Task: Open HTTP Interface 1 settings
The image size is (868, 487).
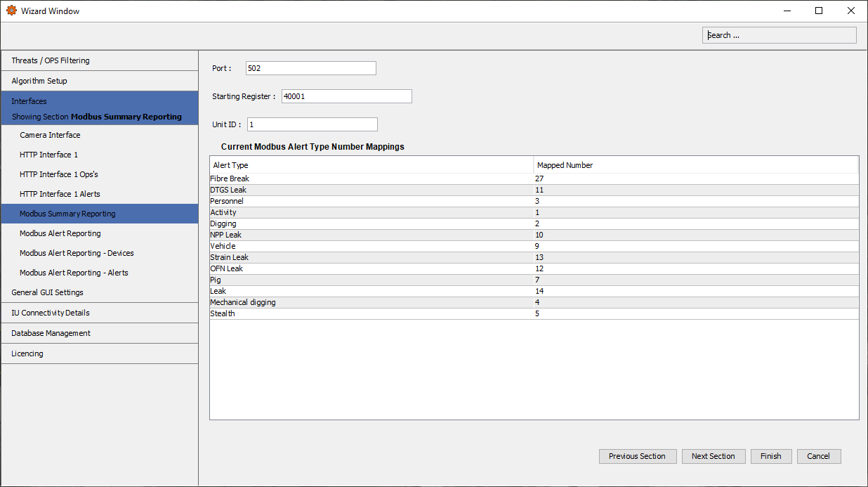Action: (46, 155)
